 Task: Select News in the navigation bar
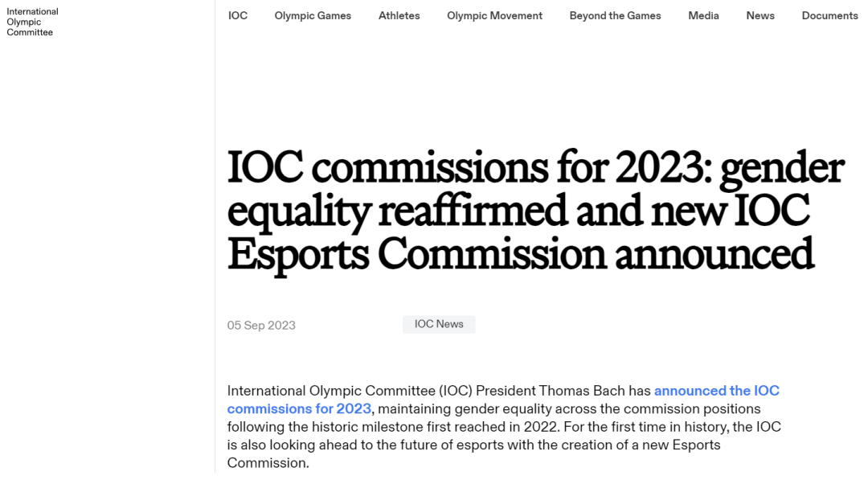(759, 15)
